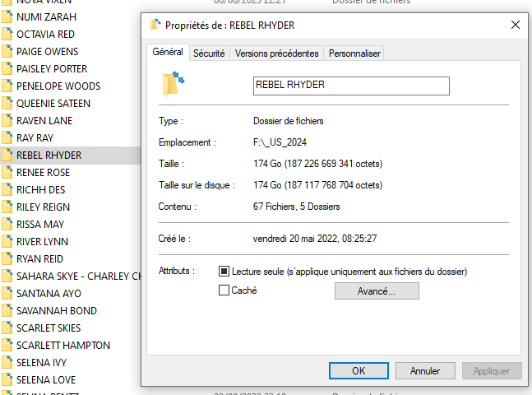Select the SAVANNAH BOND folder entry
The image size is (532, 395).
(56, 310)
